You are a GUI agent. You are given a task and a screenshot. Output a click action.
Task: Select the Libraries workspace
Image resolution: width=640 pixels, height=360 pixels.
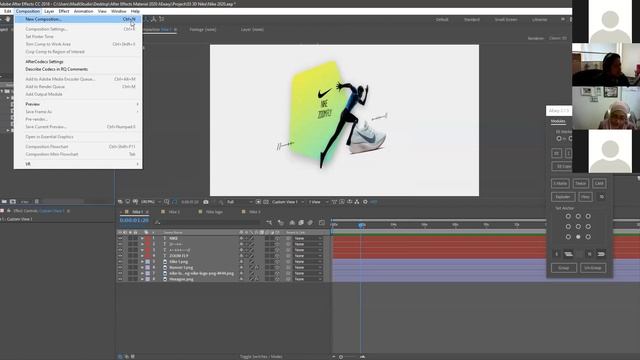point(540,20)
